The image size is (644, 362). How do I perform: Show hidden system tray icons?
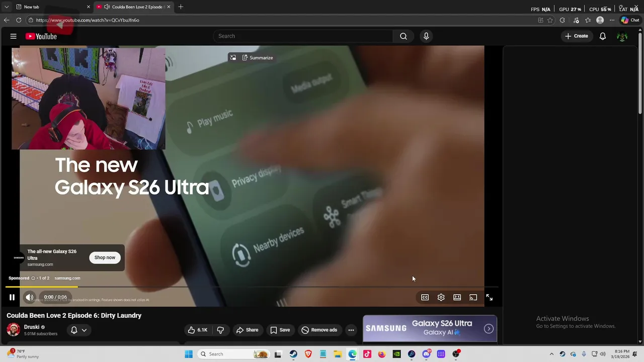coord(551,354)
